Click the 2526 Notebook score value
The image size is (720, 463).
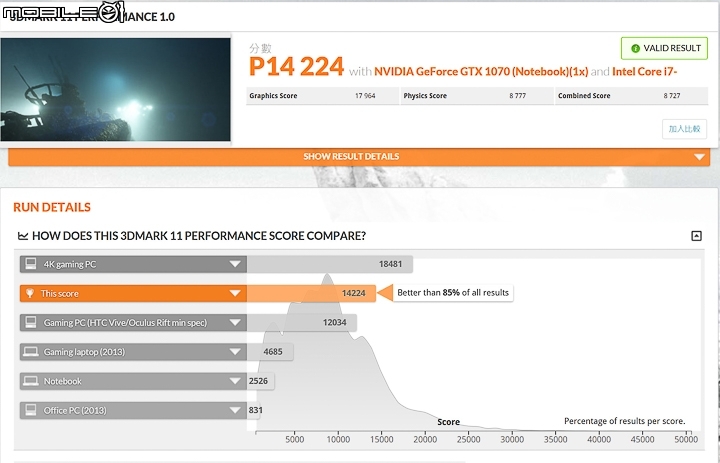(x=258, y=381)
